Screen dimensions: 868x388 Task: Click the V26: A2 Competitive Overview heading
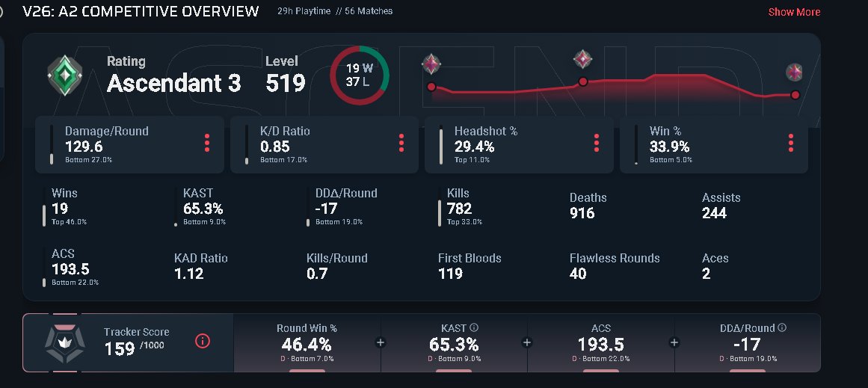coord(141,11)
